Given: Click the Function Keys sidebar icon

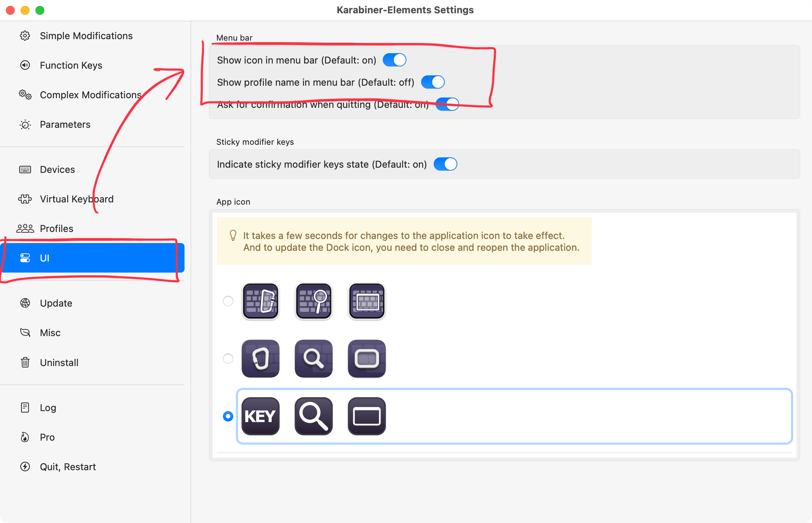Looking at the screenshot, I should [24, 65].
